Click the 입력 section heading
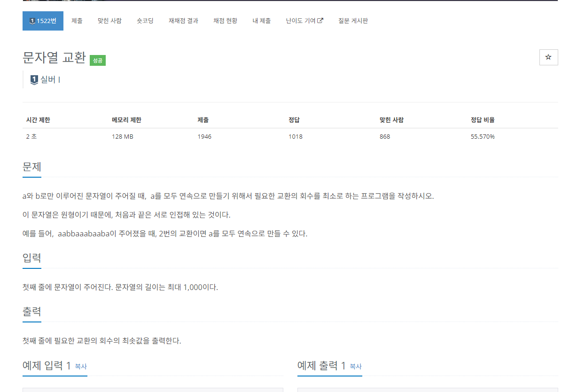 point(31,258)
